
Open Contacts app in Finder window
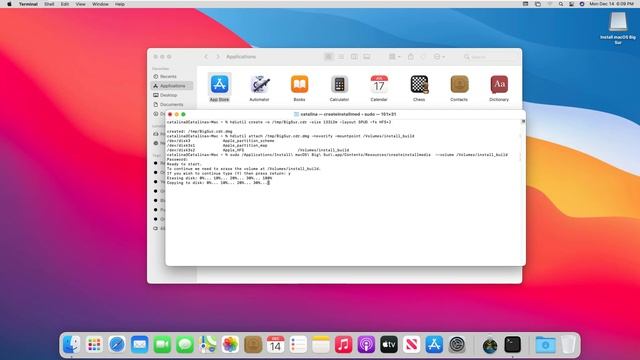tap(459, 84)
